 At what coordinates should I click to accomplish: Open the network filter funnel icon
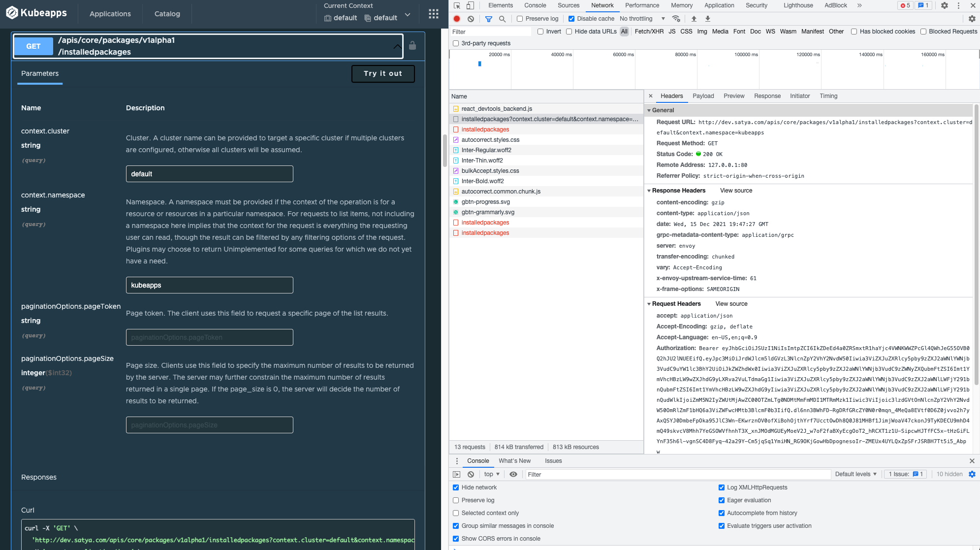point(488,18)
